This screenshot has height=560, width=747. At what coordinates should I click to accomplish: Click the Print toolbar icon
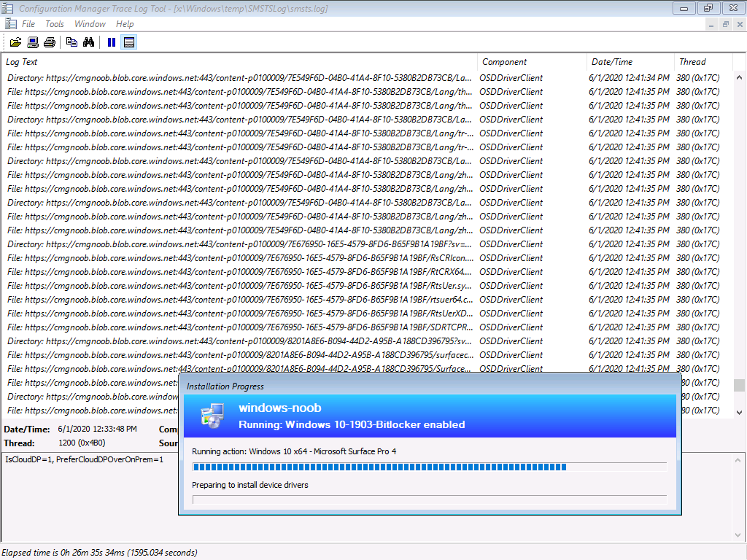pos(50,42)
